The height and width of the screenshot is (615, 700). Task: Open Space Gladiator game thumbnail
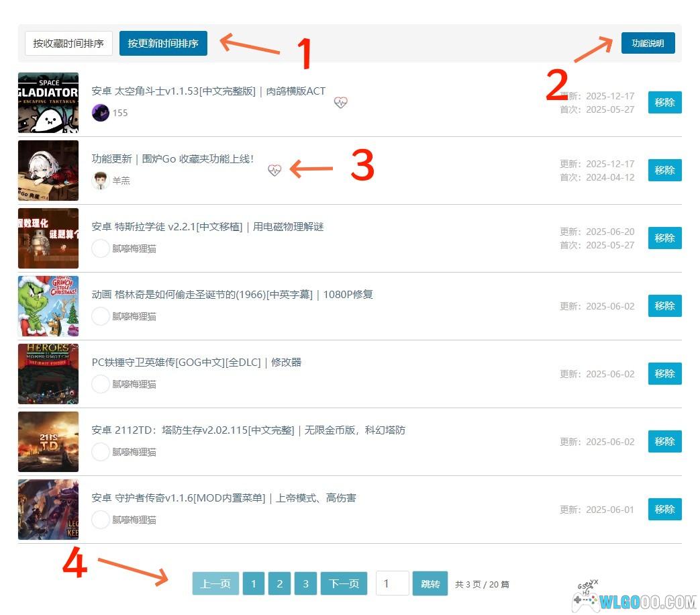[x=48, y=103]
